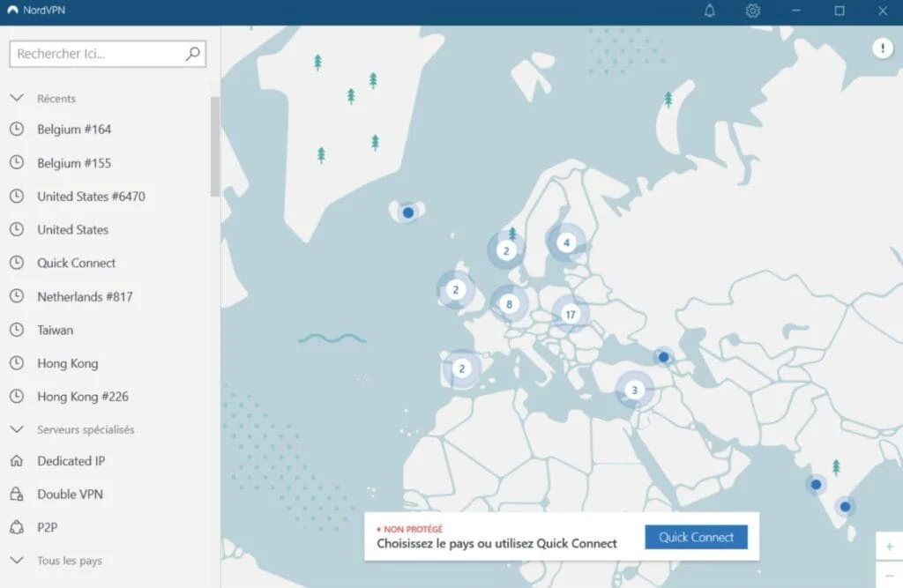Pick the Hong Kong recent entry

coord(67,363)
